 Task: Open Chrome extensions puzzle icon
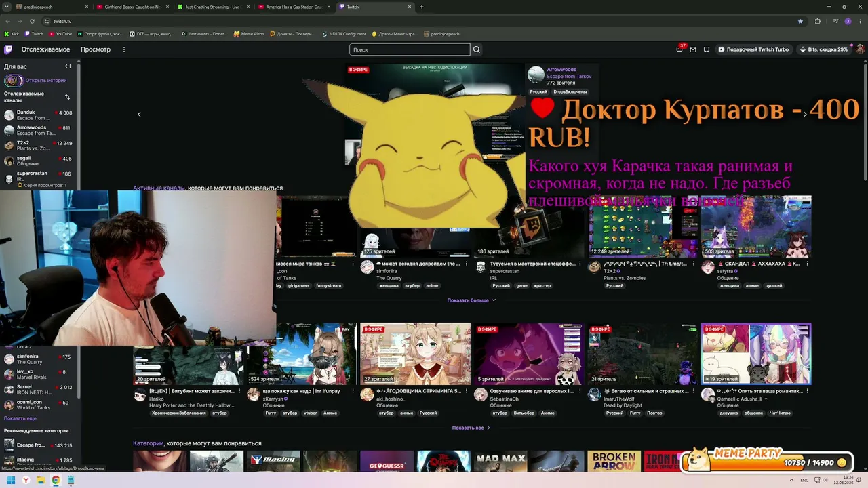(x=818, y=21)
